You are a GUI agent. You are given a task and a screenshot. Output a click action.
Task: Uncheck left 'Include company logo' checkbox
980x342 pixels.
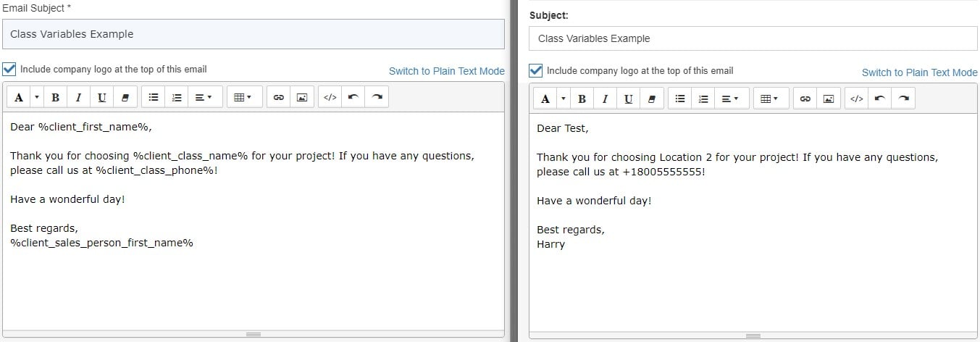tap(9, 69)
